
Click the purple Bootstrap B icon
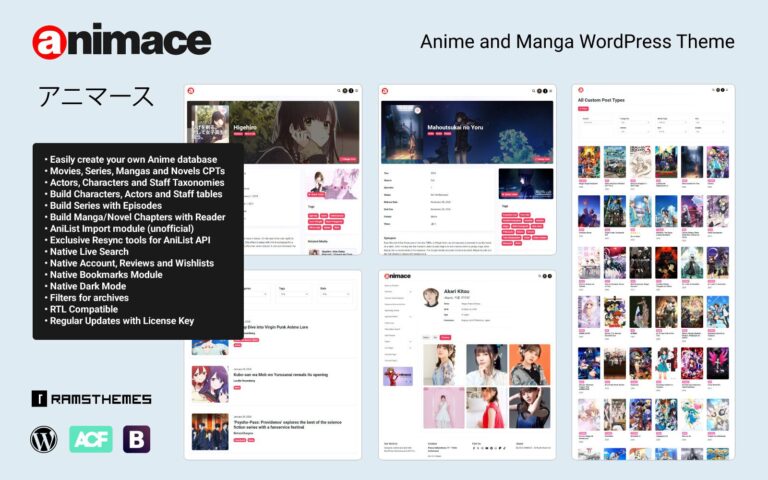pos(136,439)
